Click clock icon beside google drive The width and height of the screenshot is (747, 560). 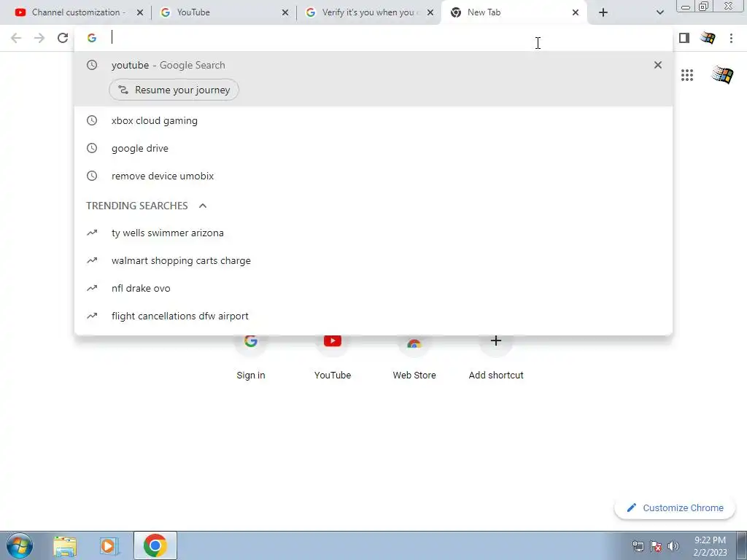[92, 148]
